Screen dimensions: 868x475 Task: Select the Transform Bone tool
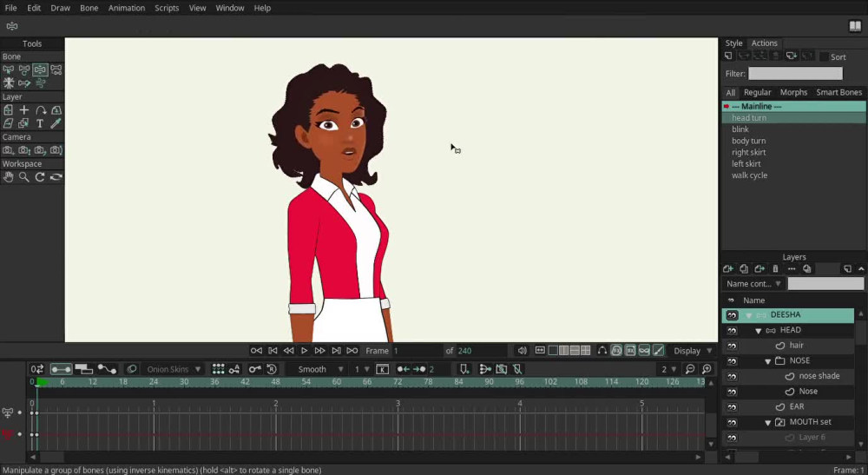23,69
